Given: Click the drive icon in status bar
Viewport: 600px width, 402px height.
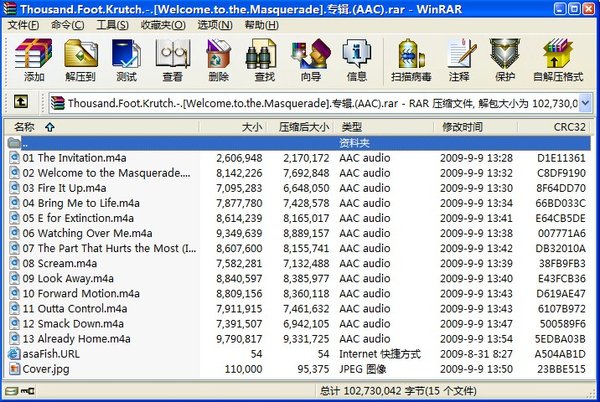Looking at the screenshot, I should click(11, 391).
